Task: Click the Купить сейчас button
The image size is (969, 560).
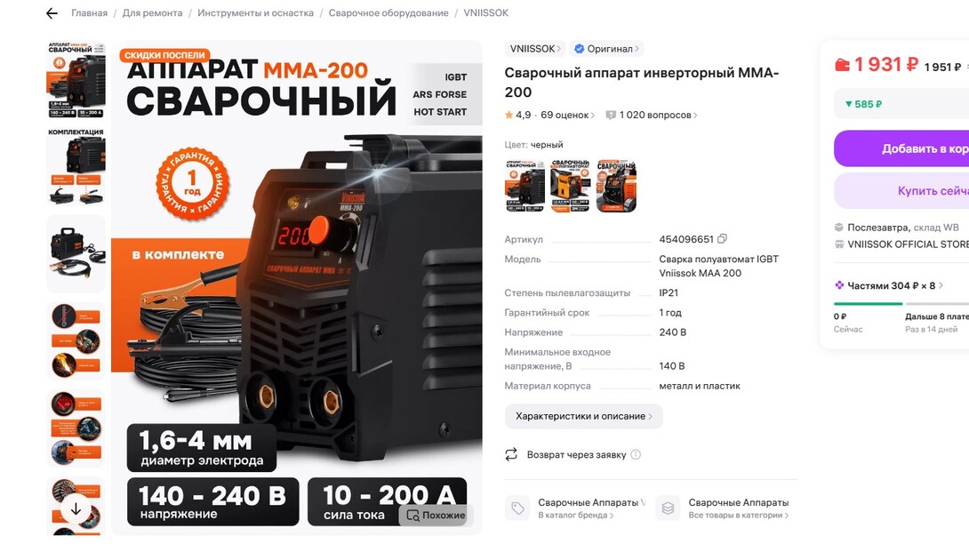Action: pyautogui.click(x=901, y=191)
